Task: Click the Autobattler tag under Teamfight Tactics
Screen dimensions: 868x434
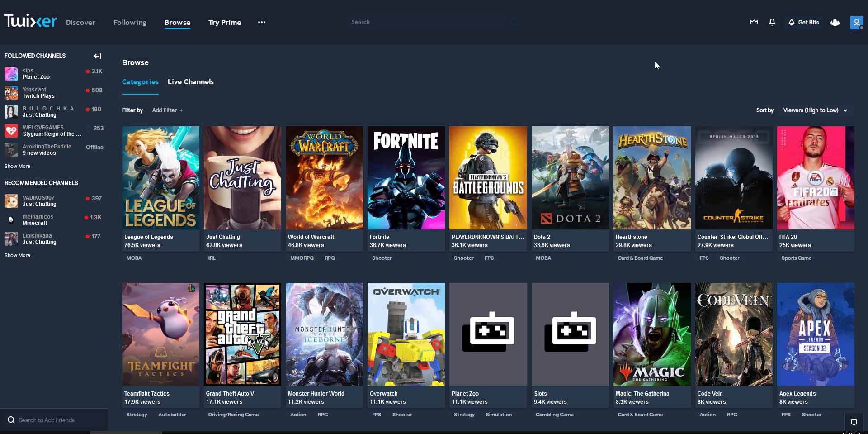Action: tap(172, 415)
